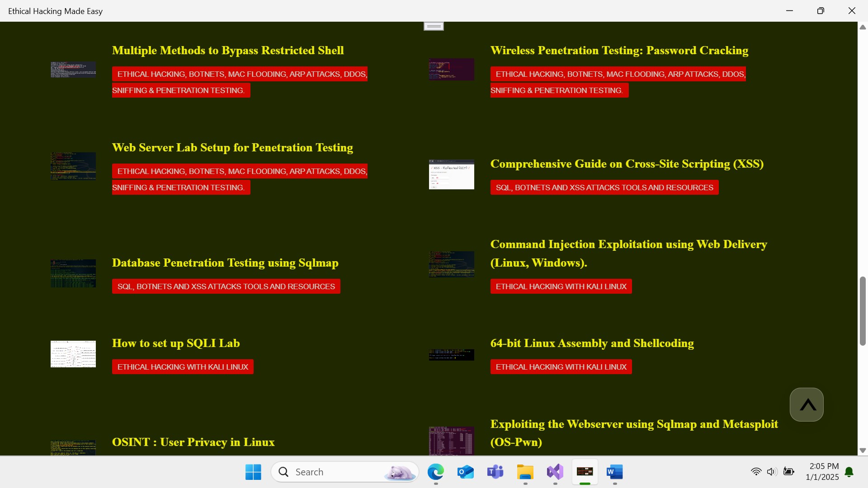Open Comprehensive Guide on Cross-Site Scripting article
Image resolution: width=868 pixels, height=488 pixels.
pos(627,164)
